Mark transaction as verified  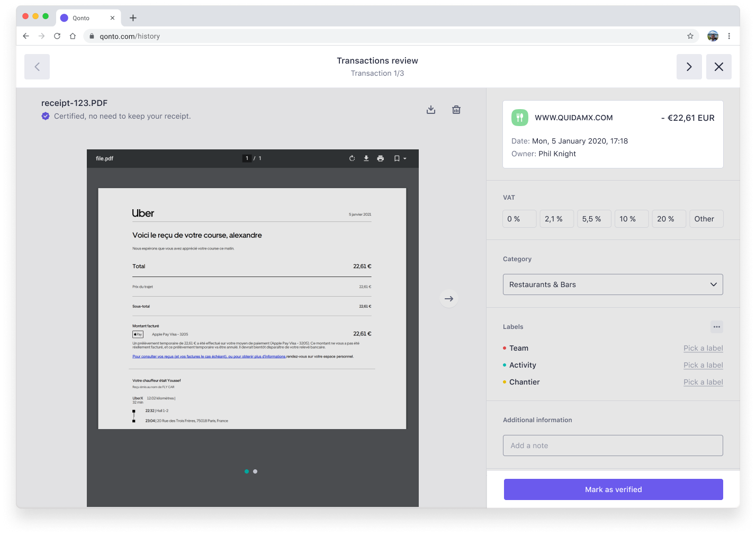coord(614,489)
